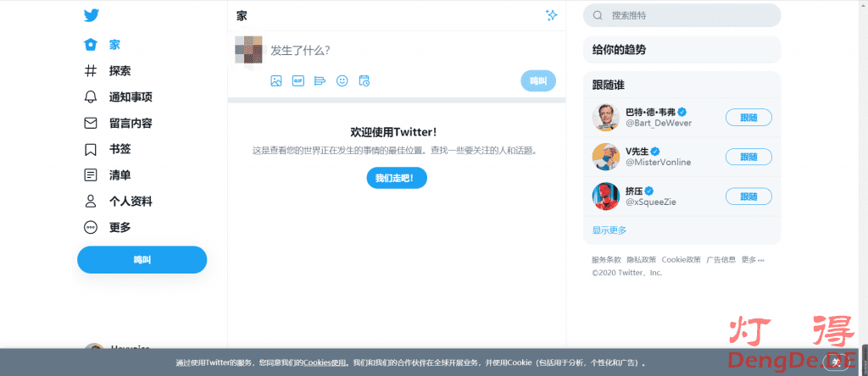Add a GIF to the tweet

pyautogui.click(x=298, y=80)
